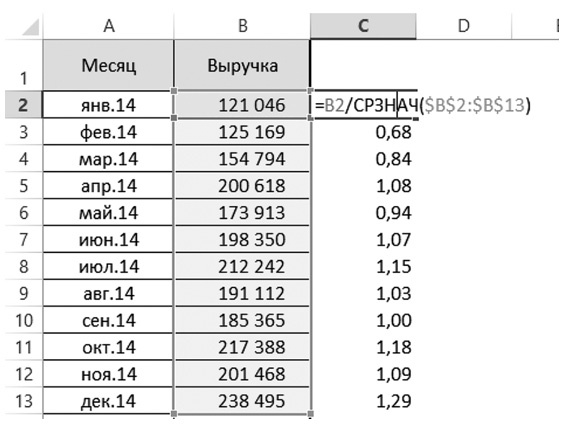
Task: Select row 13 header
Action: (x=24, y=401)
